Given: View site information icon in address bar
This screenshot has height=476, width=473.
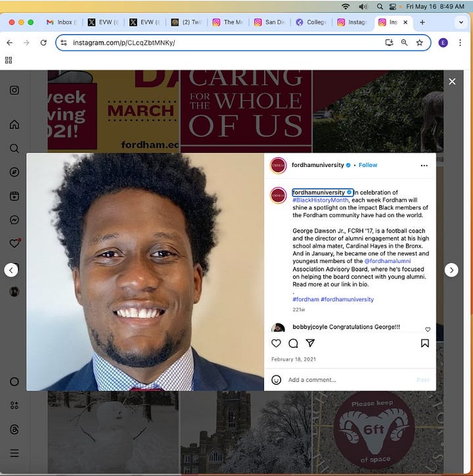Looking at the screenshot, I should pyautogui.click(x=64, y=43).
